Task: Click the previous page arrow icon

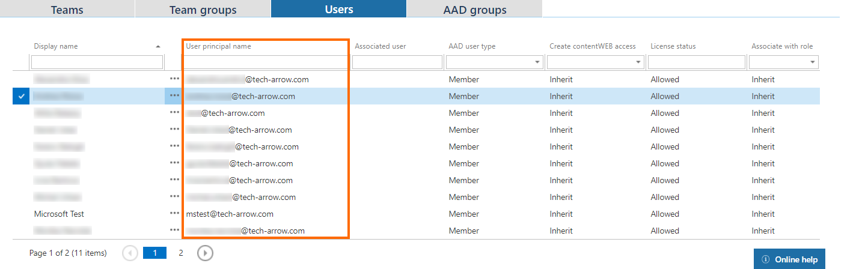Action: (x=130, y=253)
